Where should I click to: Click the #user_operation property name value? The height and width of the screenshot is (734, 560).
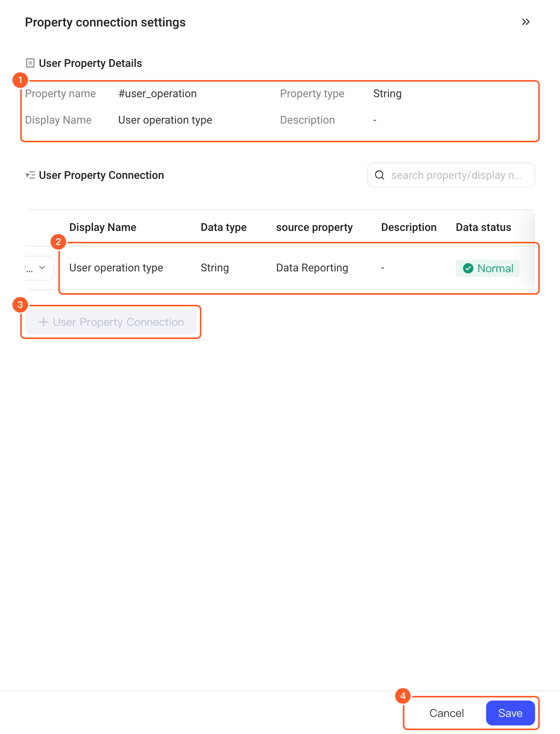coord(157,94)
